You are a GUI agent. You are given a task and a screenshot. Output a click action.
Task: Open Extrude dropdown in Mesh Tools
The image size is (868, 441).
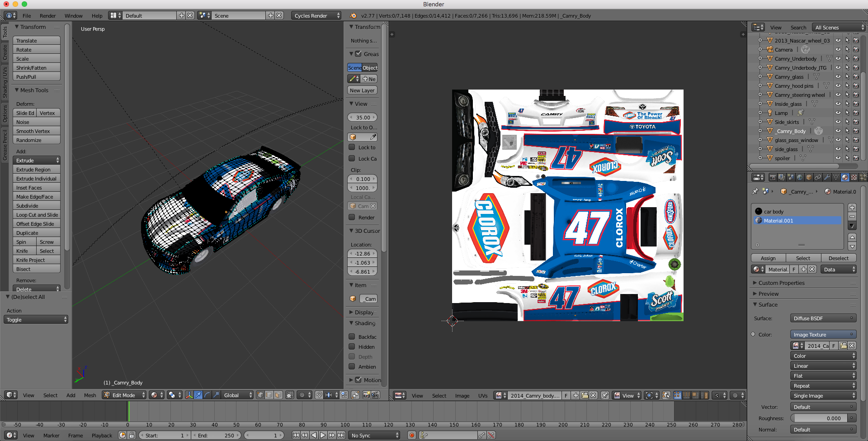coord(37,160)
